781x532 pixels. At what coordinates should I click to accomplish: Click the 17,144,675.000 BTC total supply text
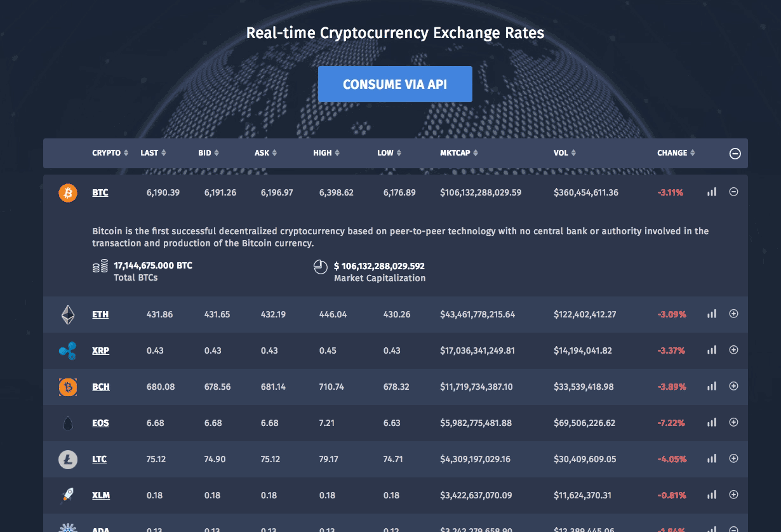tap(153, 265)
